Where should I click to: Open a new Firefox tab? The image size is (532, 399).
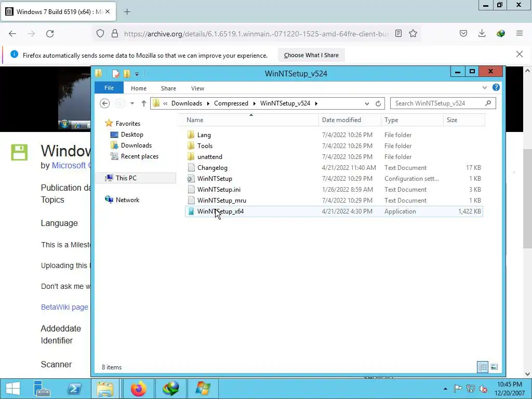pyautogui.click(x=127, y=12)
